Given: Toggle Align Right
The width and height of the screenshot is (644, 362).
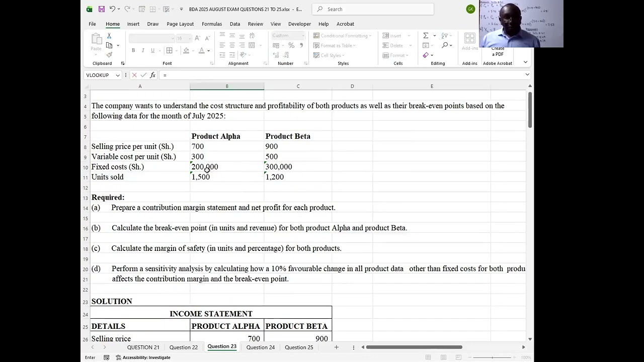Looking at the screenshot, I should click(242, 45).
